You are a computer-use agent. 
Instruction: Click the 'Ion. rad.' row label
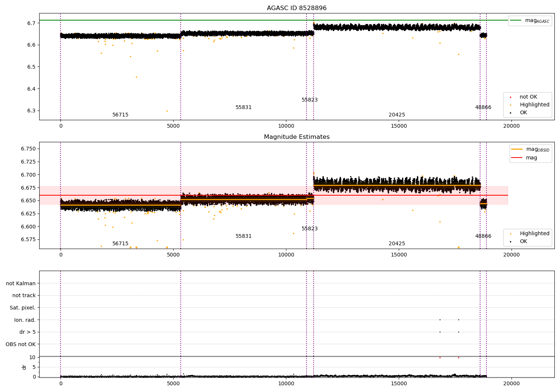pos(25,320)
